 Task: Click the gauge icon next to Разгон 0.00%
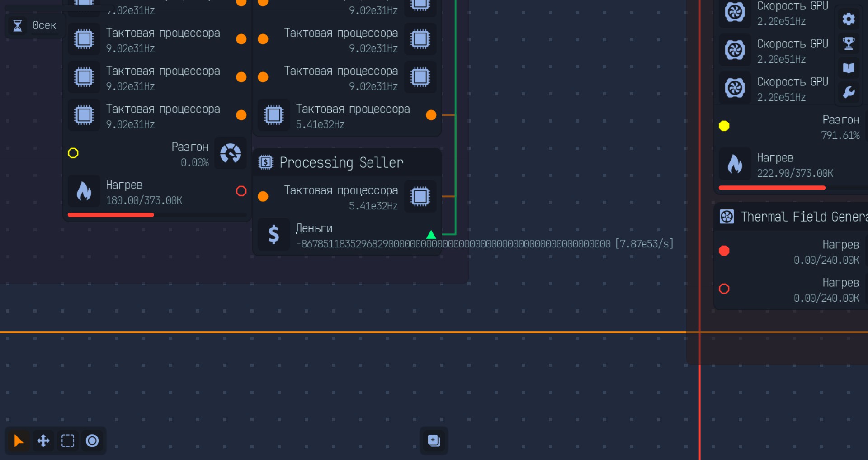(x=231, y=153)
